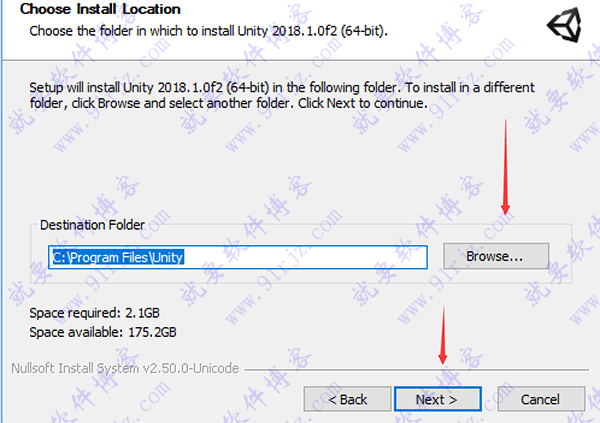Image resolution: width=600 pixels, height=423 pixels.
Task: Click the red arrow pointing at Browse
Action: tap(505, 167)
